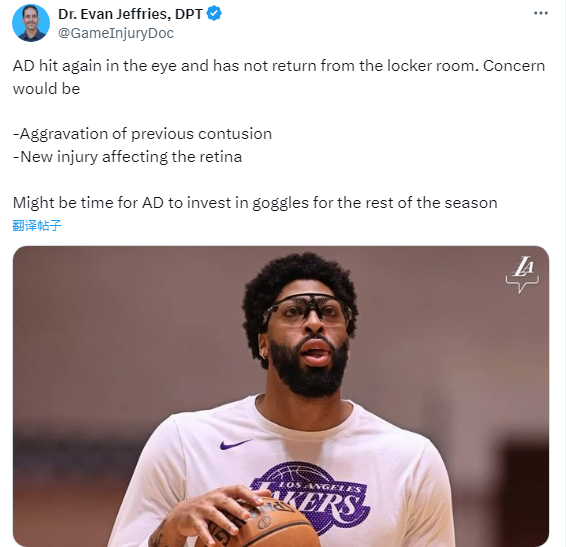The height and width of the screenshot is (547, 566).
Task: Click the word 'Concern' in the post
Action: (x=514, y=66)
